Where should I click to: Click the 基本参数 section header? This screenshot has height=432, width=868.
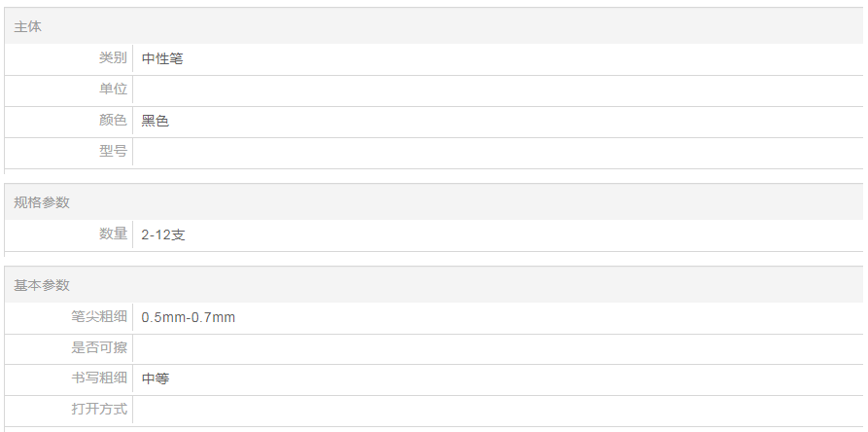pyautogui.click(x=42, y=285)
